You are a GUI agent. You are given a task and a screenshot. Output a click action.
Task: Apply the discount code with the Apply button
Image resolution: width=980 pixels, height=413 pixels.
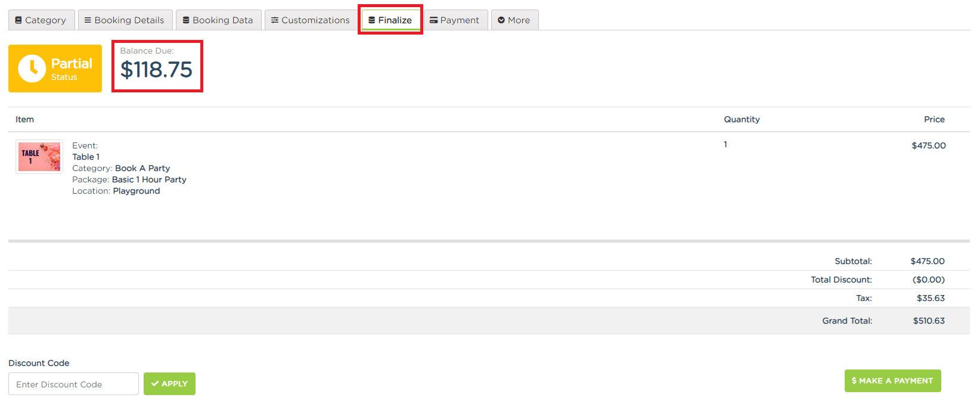coord(169,384)
